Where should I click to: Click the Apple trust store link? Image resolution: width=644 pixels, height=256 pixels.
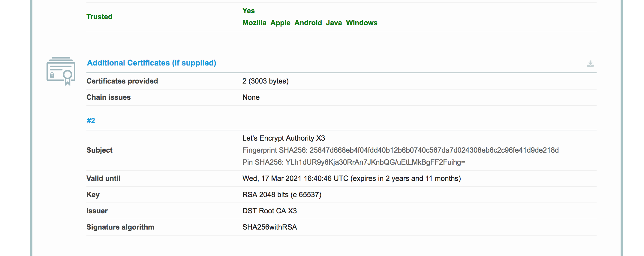(280, 23)
